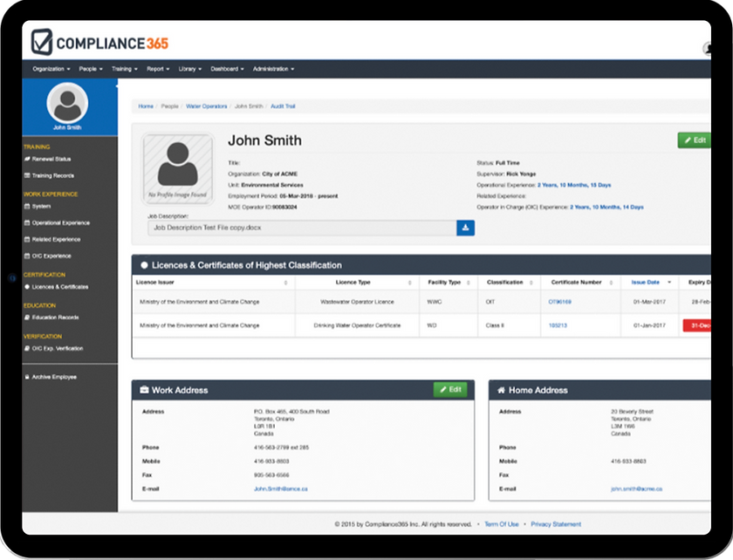Click the Drinking Water Operator Certificate cell
This screenshot has height=560, width=733.
tap(357, 325)
